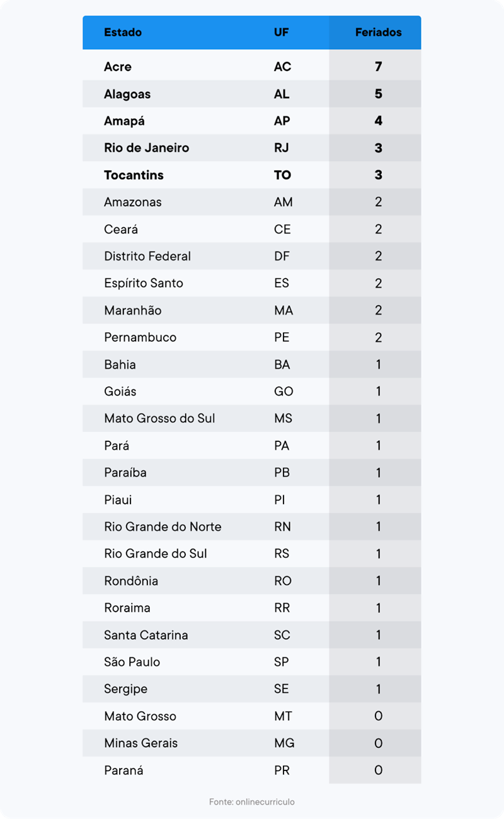Select the Amazonas state name
Image resolution: width=504 pixels, height=819 pixels.
(x=132, y=202)
